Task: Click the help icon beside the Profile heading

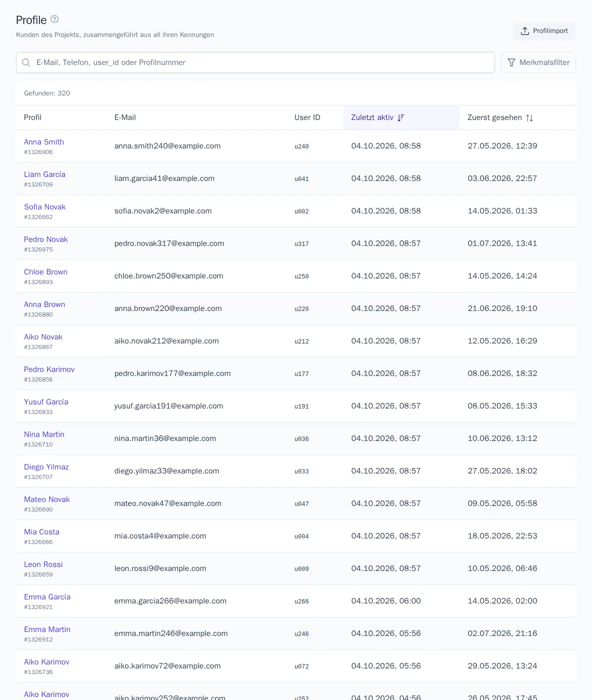Action: [x=55, y=19]
